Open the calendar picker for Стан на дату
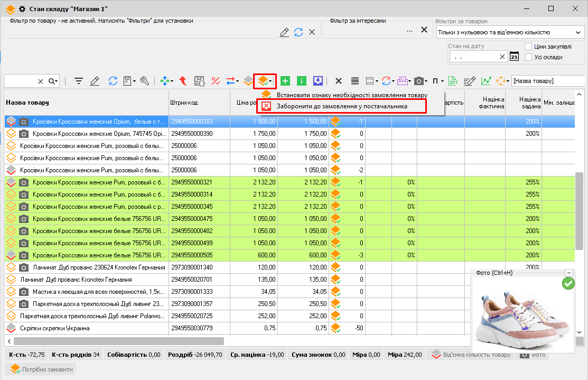Screen dimensions: 588x380 click(x=514, y=57)
